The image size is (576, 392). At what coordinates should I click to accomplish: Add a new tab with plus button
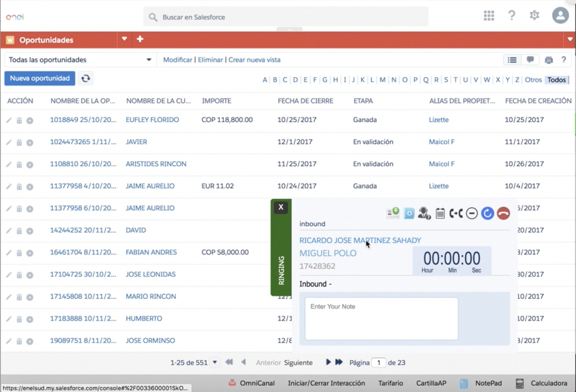pos(140,39)
